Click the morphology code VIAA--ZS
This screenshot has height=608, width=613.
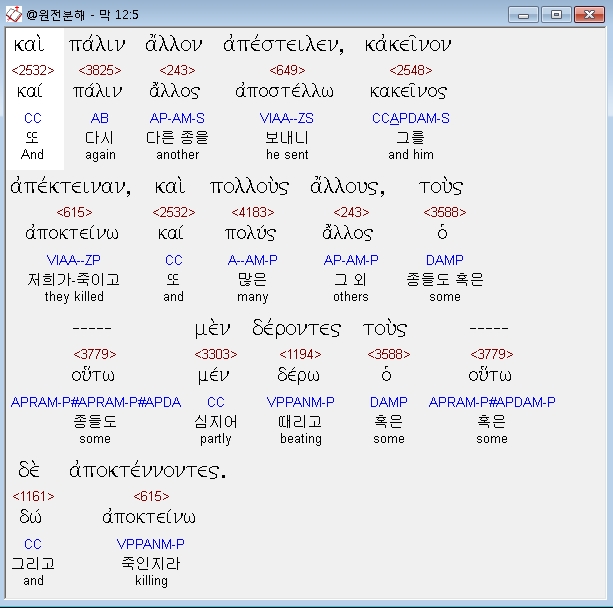[x=287, y=118]
